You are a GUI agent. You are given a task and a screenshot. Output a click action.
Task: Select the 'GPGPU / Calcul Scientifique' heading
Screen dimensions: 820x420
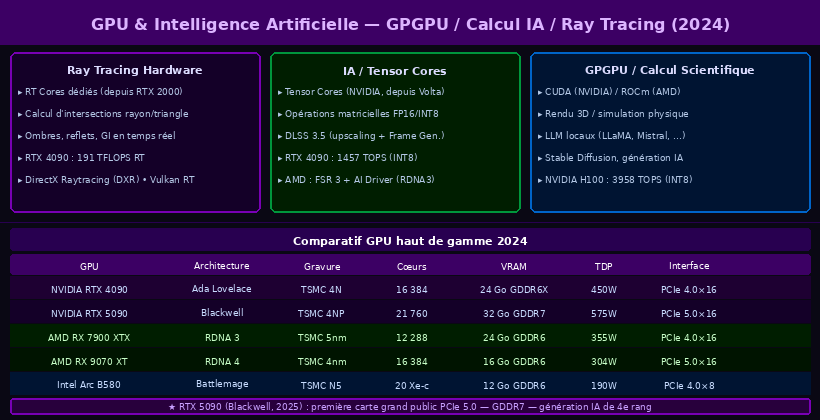[669, 70]
